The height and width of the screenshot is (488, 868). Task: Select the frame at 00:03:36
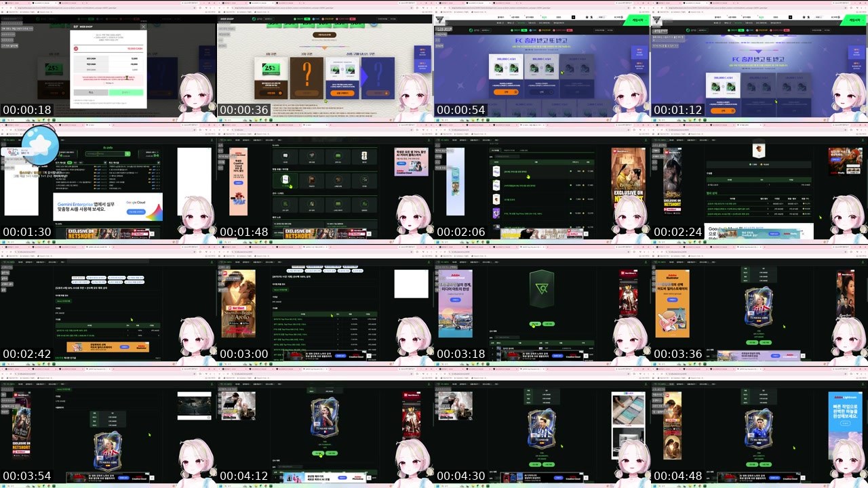[x=759, y=305]
